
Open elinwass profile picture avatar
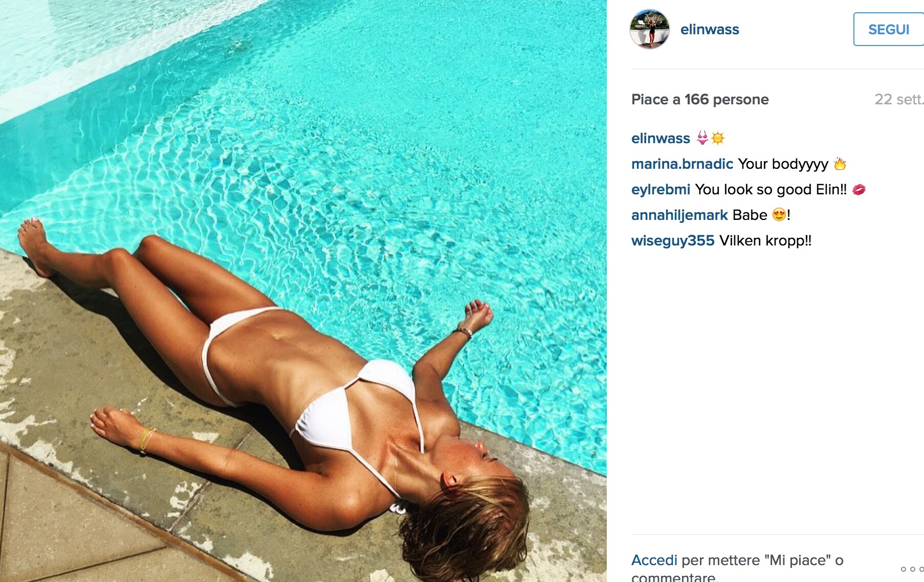tap(649, 29)
